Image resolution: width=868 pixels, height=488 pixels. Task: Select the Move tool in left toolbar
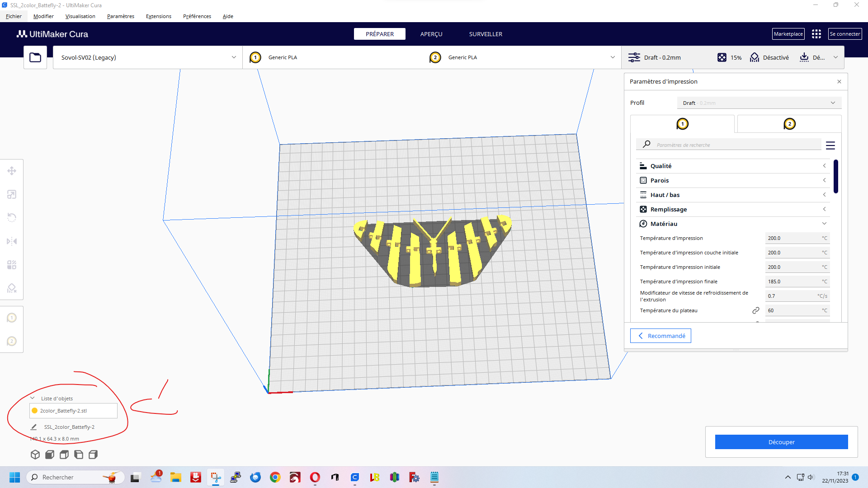[12, 171]
